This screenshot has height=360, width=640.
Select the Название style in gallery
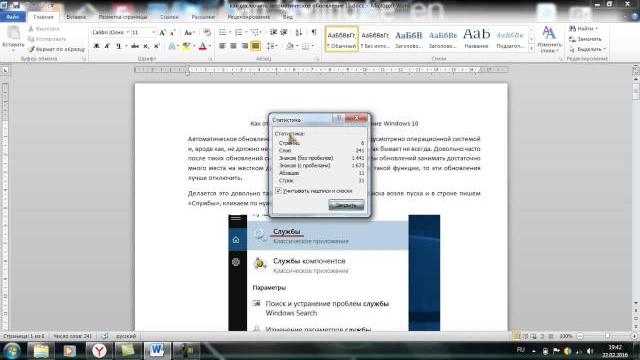coord(476,39)
